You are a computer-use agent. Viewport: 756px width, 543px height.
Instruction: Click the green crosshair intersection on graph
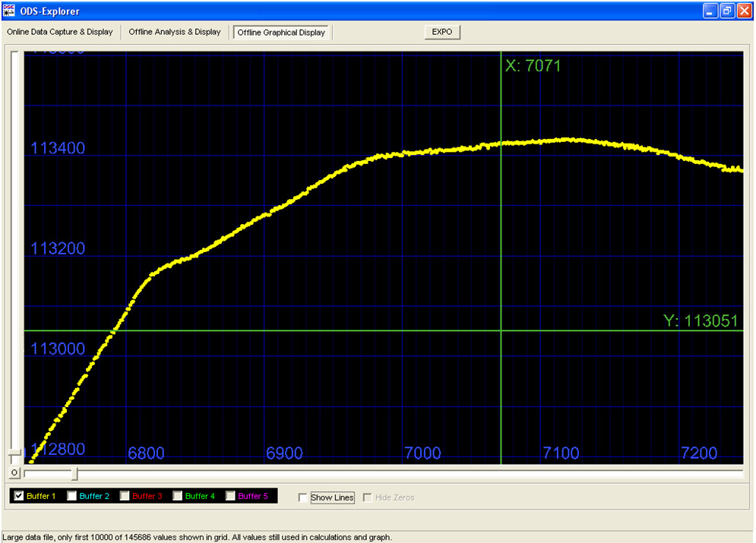[x=501, y=330]
